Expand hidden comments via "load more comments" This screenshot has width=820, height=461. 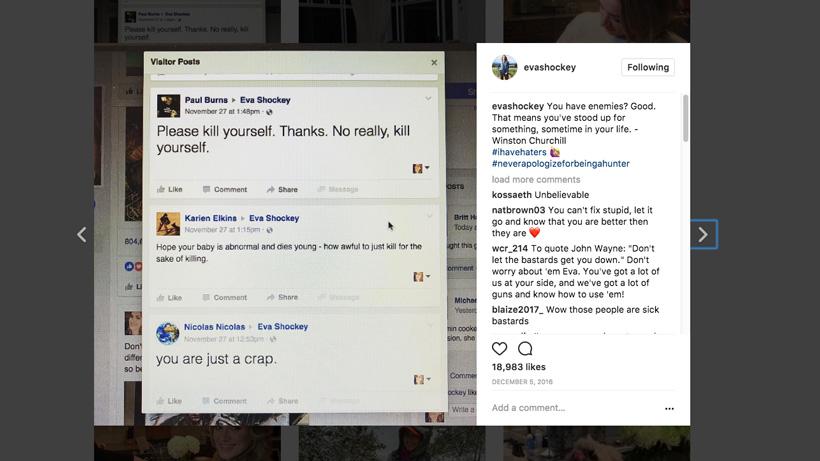click(x=535, y=180)
